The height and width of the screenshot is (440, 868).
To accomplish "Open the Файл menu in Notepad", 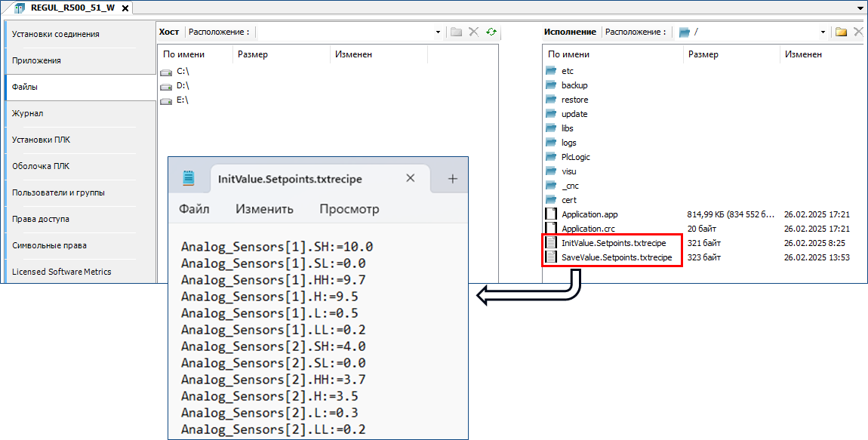I will coord(194,209).
